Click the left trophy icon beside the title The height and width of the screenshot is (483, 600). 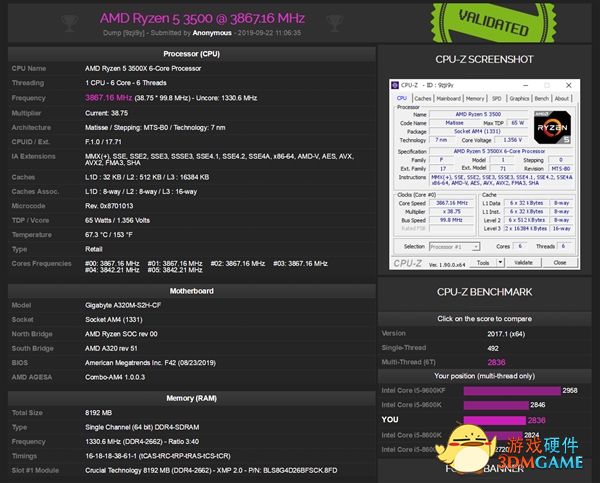69,23
